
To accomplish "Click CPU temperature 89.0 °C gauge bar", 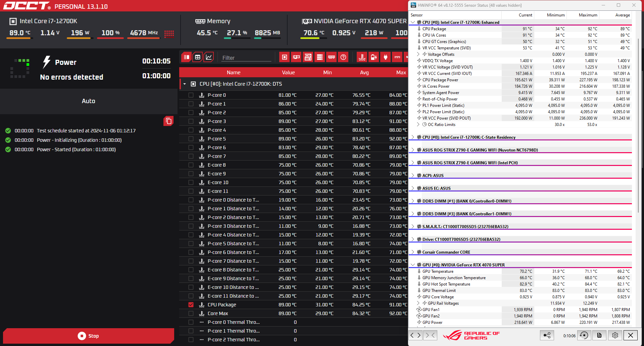I will [x=19, y=38].
